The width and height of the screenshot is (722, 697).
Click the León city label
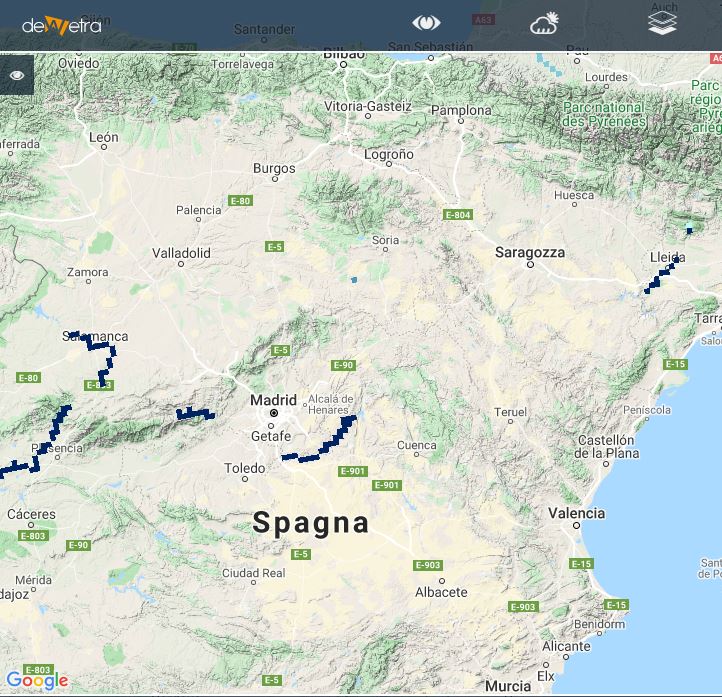click(104, 137)
